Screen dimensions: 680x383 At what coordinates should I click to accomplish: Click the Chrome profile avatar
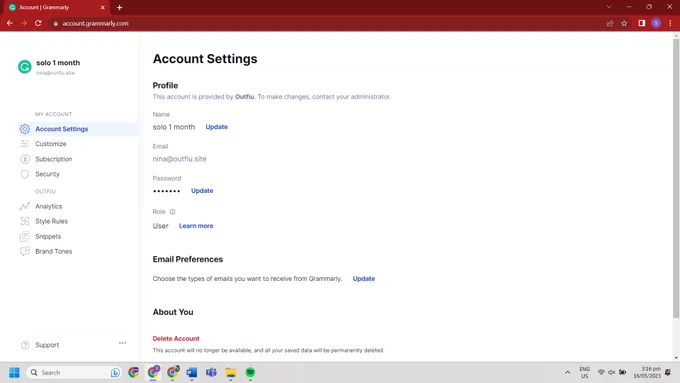tap(656, 23)
